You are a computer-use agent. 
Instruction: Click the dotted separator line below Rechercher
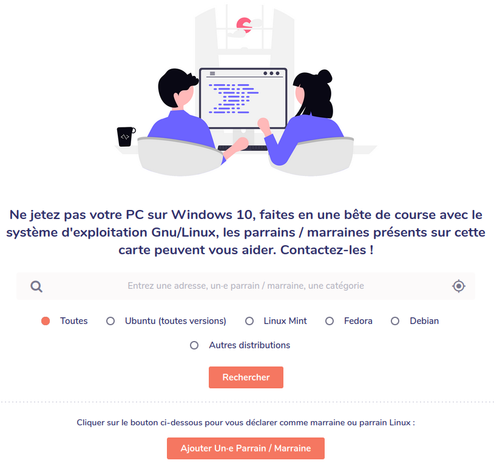(x=247, y=402)
